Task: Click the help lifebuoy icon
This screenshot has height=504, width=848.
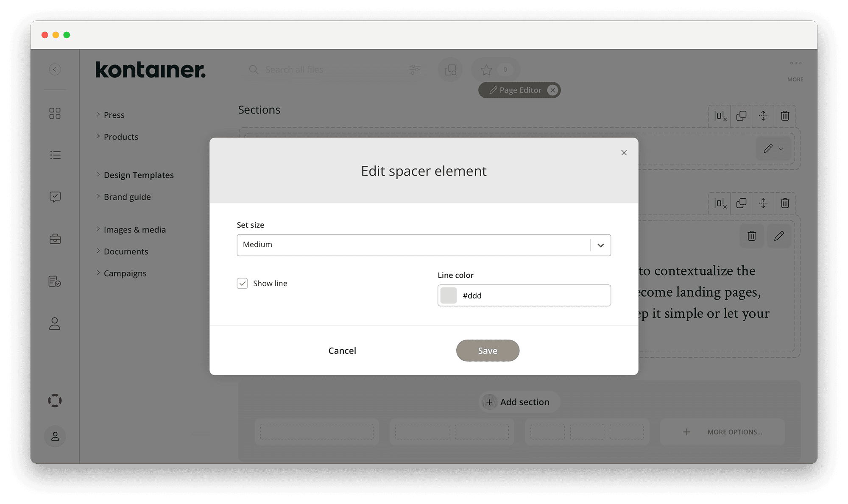Action: (55, 400)
